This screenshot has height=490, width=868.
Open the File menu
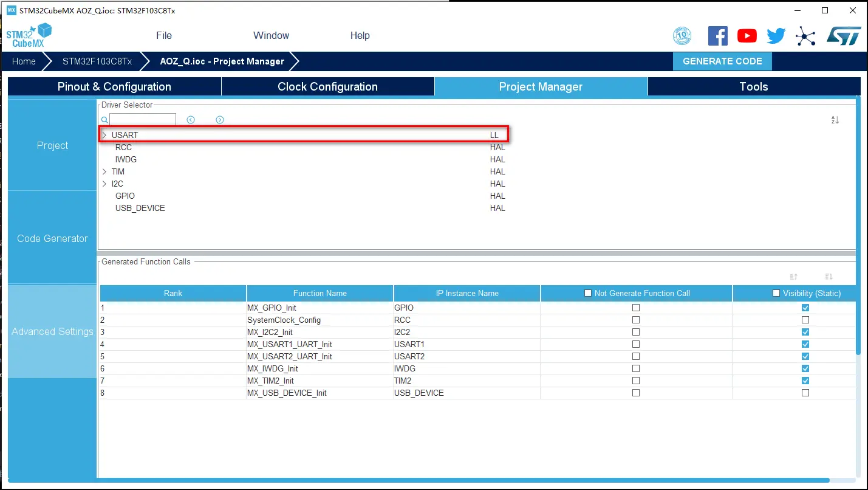point(164,35)
